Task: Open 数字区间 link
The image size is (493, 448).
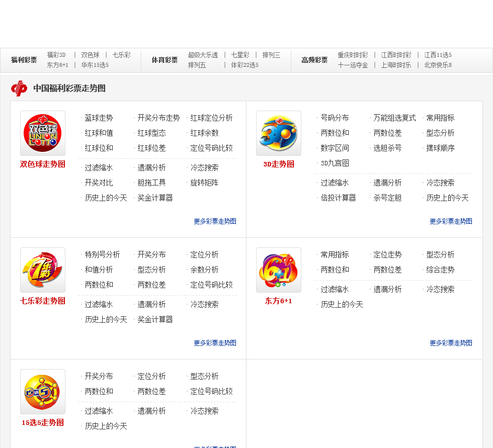Action: (335, 148)
